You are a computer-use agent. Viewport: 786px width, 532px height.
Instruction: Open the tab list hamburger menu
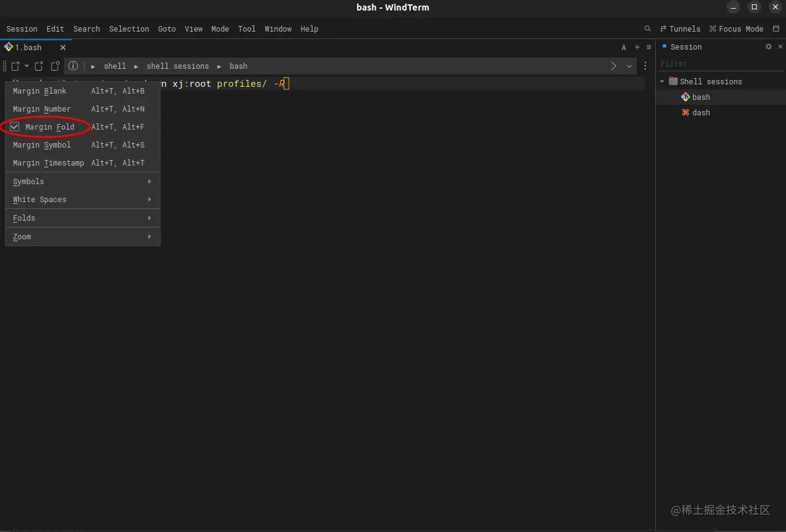[x=649, y=47]
